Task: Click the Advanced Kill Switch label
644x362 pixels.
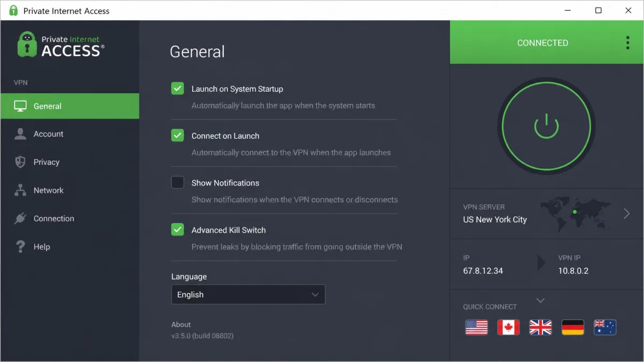Action: 229,230
